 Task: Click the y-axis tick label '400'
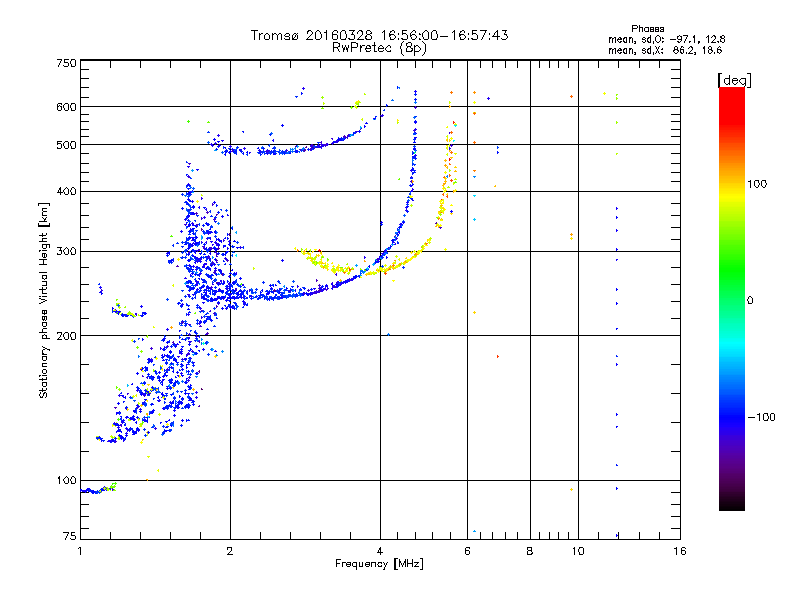pos(67,191)
